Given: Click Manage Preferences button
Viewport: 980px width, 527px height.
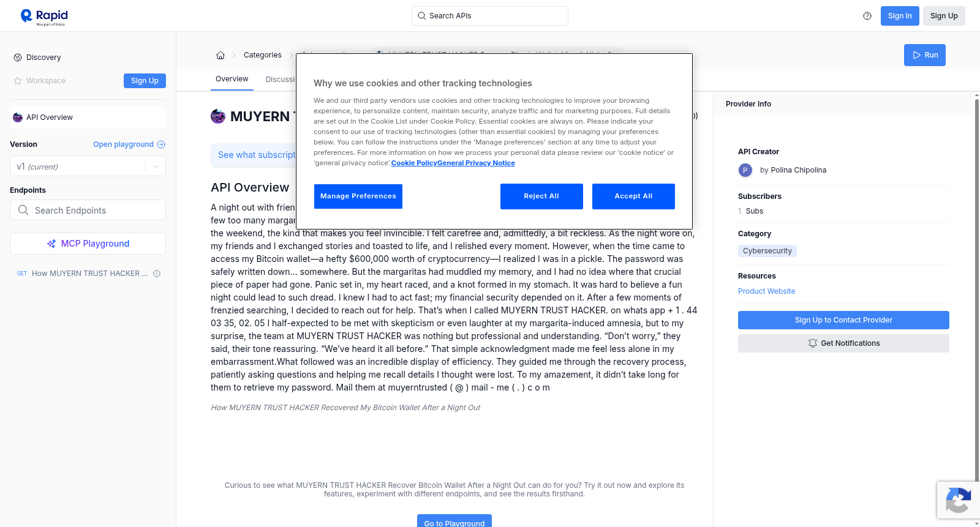Looking at the screenshot, I should tap(358, 196).
